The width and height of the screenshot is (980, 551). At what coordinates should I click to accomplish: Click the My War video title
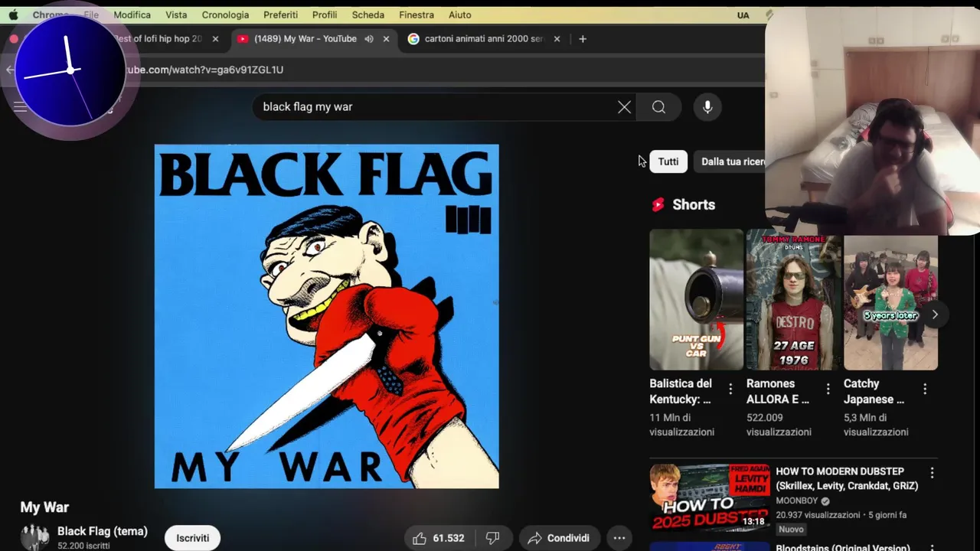pyautogui.click(x=44, y=507)
